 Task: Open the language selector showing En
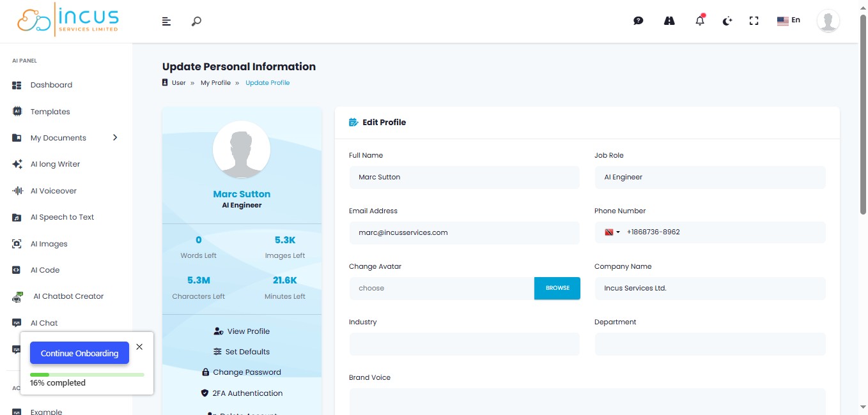click(x=788, y=20)
